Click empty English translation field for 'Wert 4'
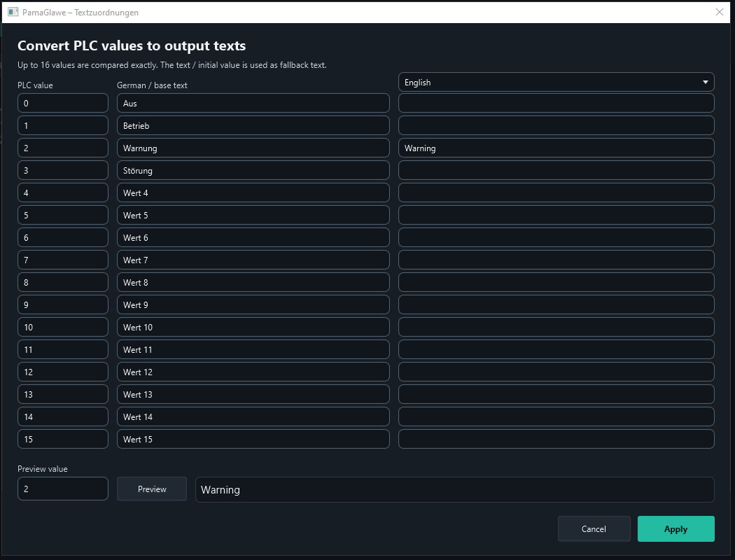Image resolution: width=735 pixels, height=560 pixels. (x=556, y=192)
